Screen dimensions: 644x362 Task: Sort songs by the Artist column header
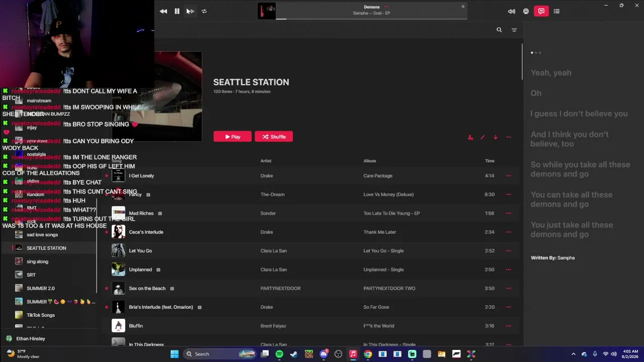click(x=266, y=161)
